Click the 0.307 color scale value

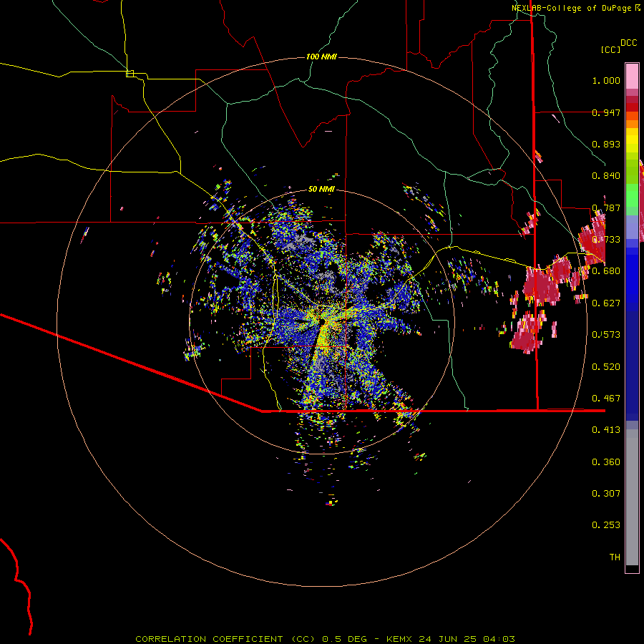click(x=606, y=494)
